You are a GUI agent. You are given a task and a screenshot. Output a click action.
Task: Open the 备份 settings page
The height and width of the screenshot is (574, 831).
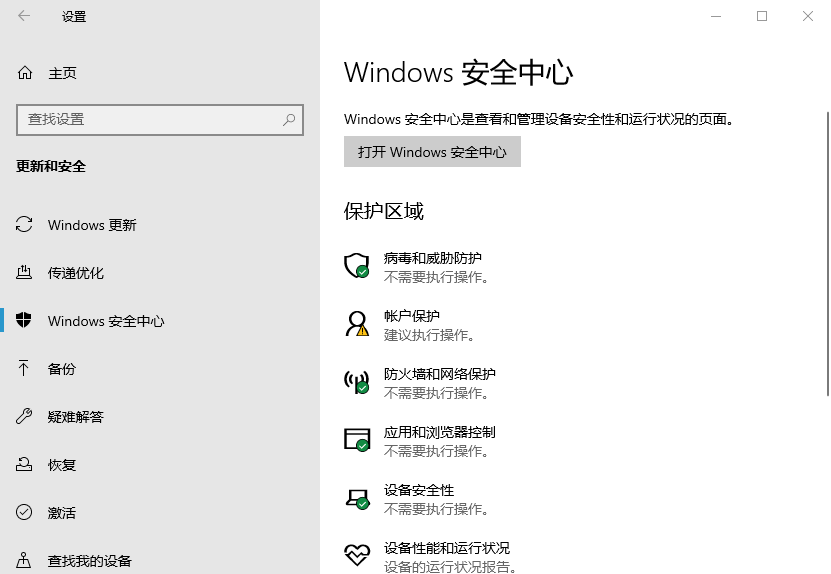tap(160, 368)
